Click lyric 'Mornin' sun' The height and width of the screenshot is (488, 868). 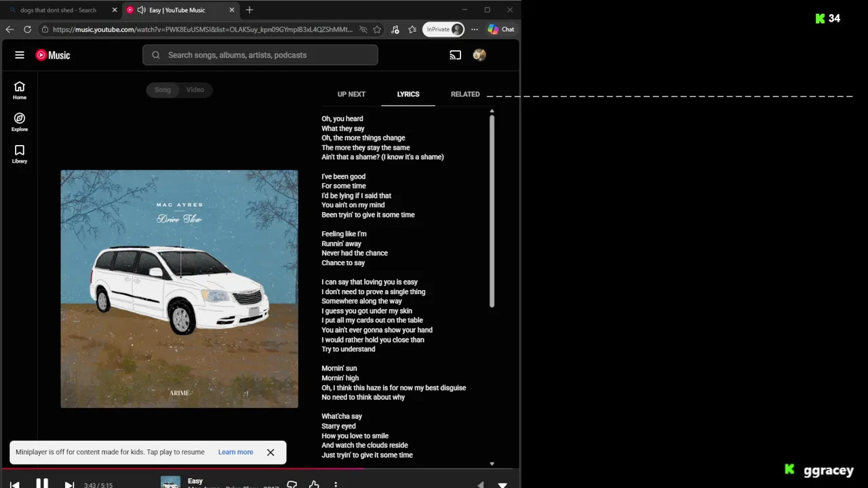click(x=339, y=368)
